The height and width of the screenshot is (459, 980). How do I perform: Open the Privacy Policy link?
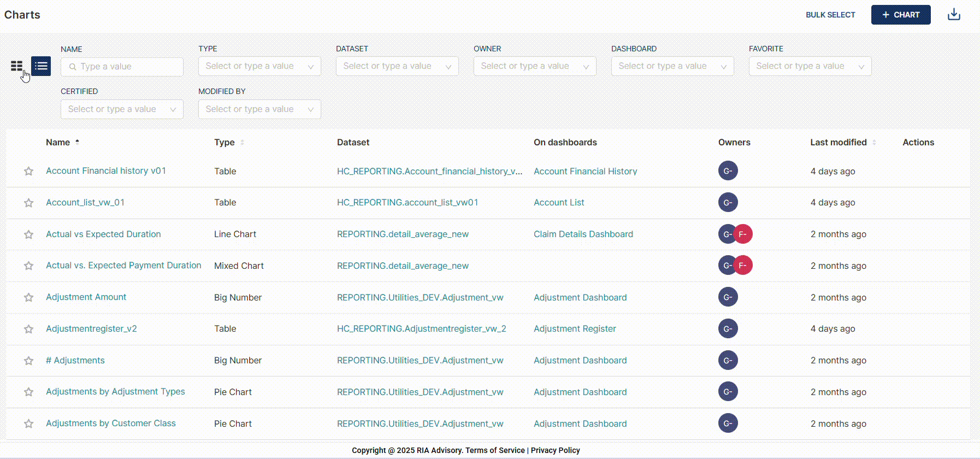pos(555,450)
